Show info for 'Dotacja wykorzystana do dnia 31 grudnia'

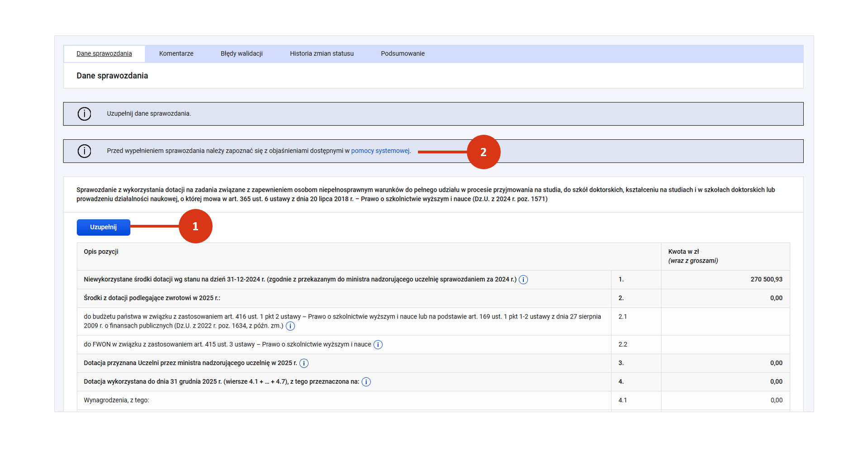tap(366, 382)
